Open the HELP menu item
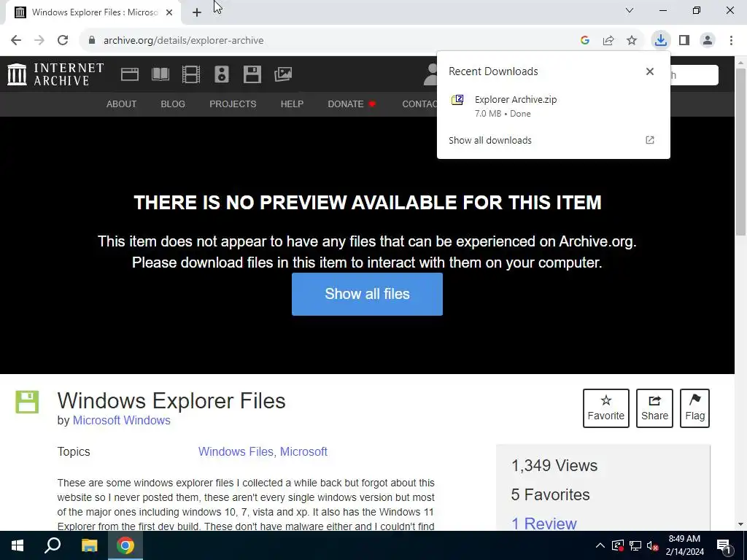This screenshot has width=747, height=560. (292, 104)
